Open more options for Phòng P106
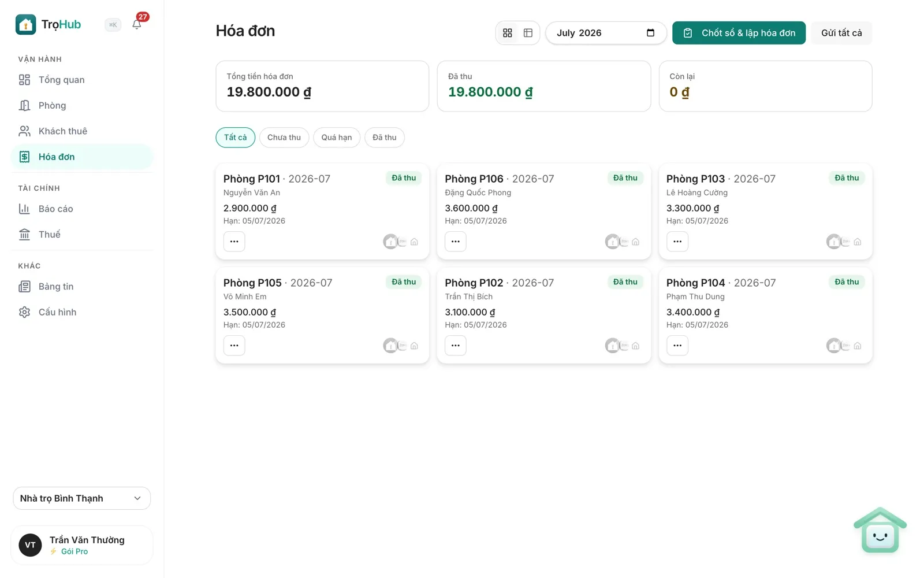The height and width of the screenshot is (578, 924). 456,242
